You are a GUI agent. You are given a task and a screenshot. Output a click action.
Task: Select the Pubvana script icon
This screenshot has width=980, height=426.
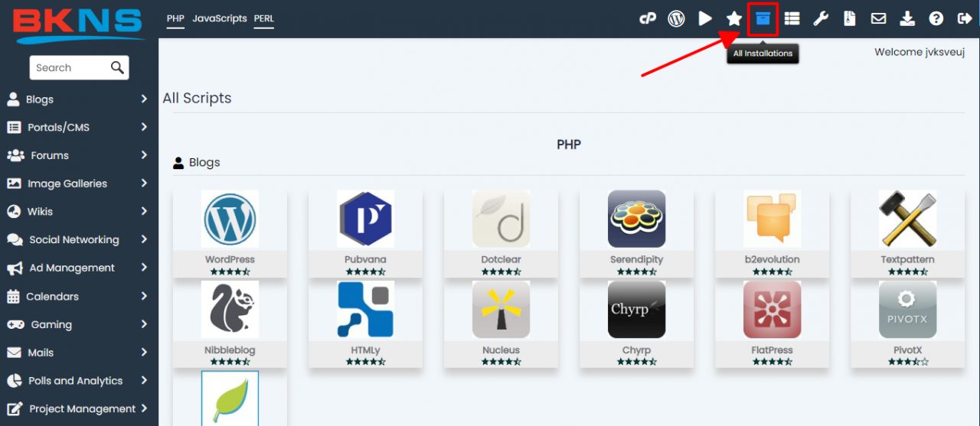[x=365, y=219]
